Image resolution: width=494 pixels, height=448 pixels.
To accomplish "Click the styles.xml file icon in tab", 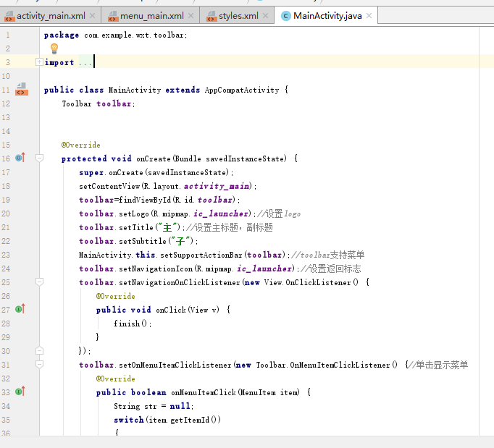I will (x=212, y=16).
